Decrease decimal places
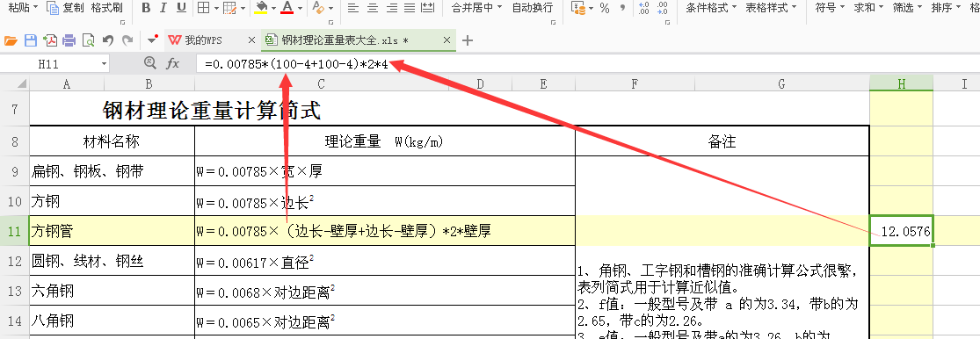 pos(663,8)
